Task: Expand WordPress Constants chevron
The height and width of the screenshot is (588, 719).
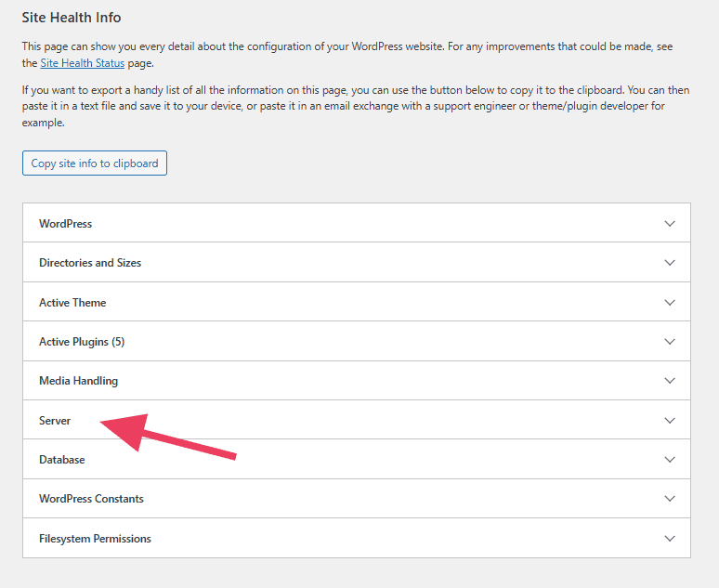Action: tap(670, 498)
